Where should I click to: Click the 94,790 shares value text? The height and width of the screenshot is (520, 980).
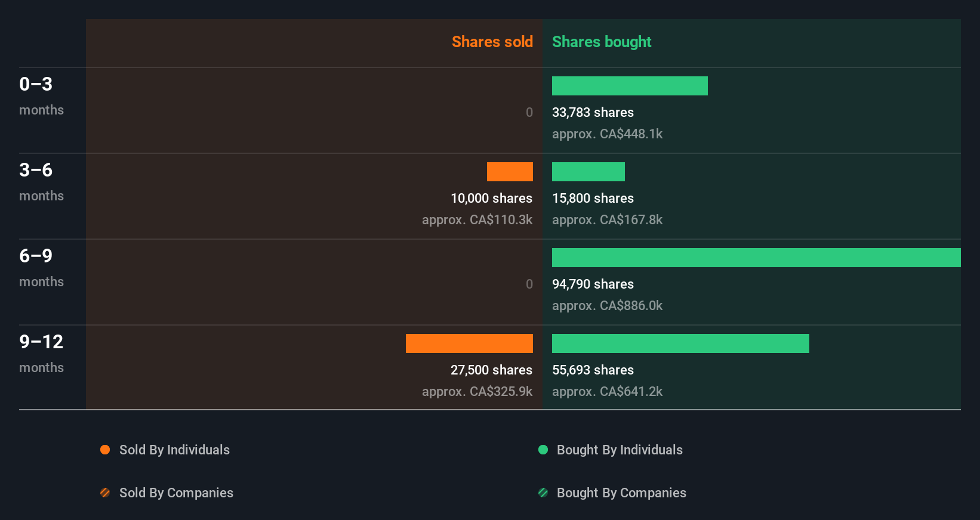pos(593,284)
